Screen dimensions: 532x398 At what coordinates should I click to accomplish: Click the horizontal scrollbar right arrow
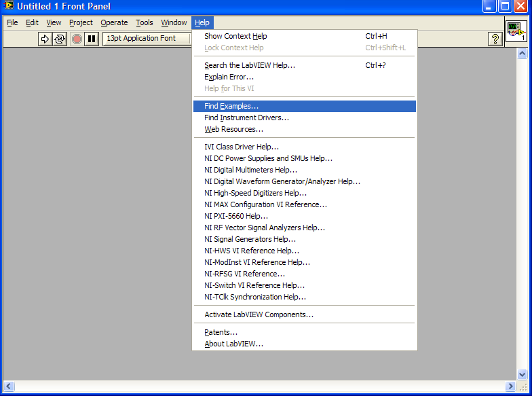[x=510, y=386]
